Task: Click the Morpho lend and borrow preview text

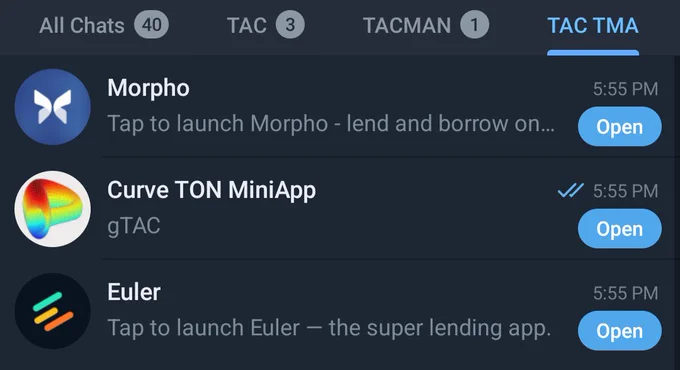Action: coord(331,124)
